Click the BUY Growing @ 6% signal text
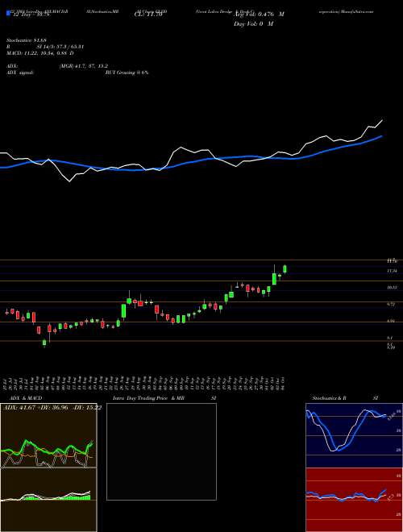This screenshot has width=403, height=532. pyautogui.click(x=127, y=73)
